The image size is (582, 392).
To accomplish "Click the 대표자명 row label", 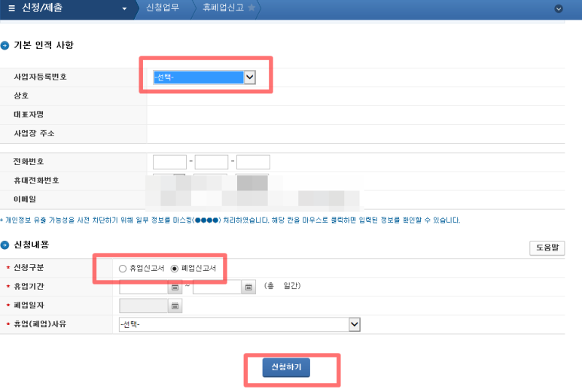I will tap(29, 114).
